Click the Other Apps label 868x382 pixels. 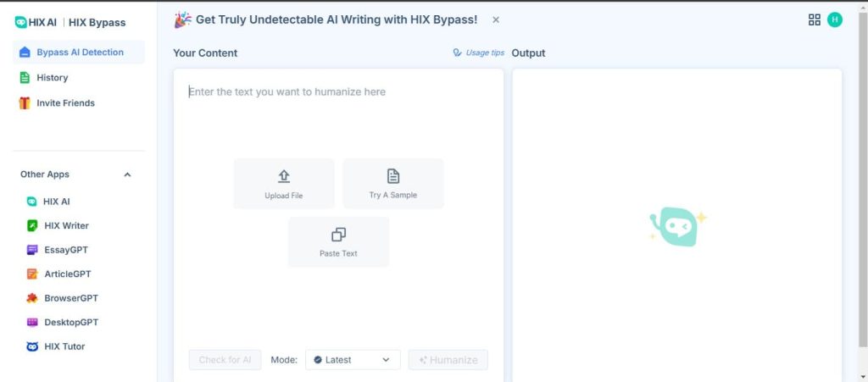[x=45, y=174]
